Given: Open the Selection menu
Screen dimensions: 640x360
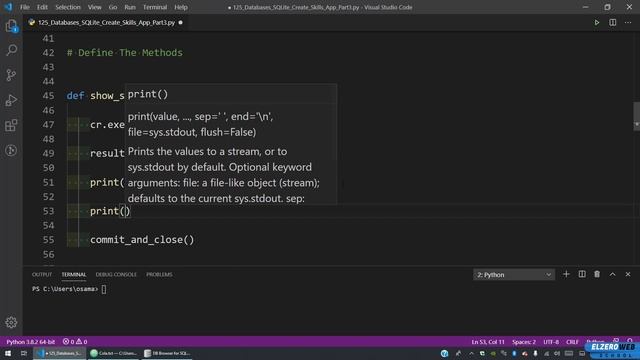Looking at the screenshot, I should pos(68,7).
